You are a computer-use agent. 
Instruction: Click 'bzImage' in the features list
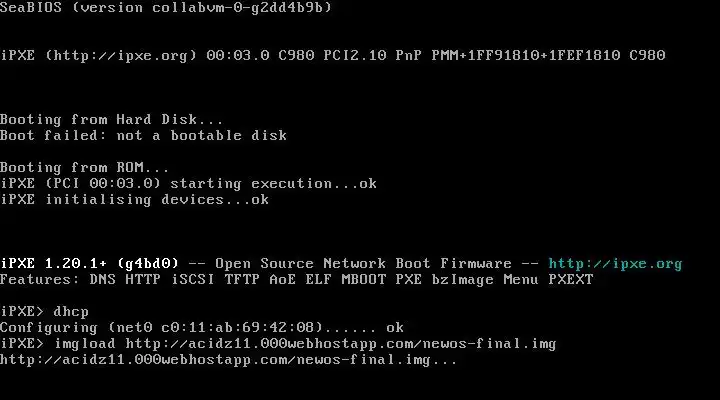tap(462, 279)
